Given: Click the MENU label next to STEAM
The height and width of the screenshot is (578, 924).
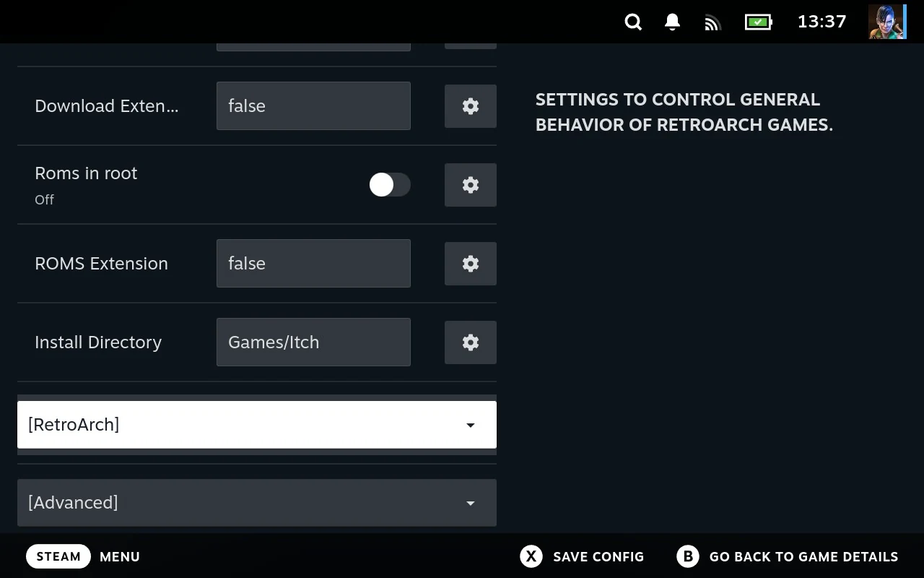Looking at the screenshot, I should point(120,556).
